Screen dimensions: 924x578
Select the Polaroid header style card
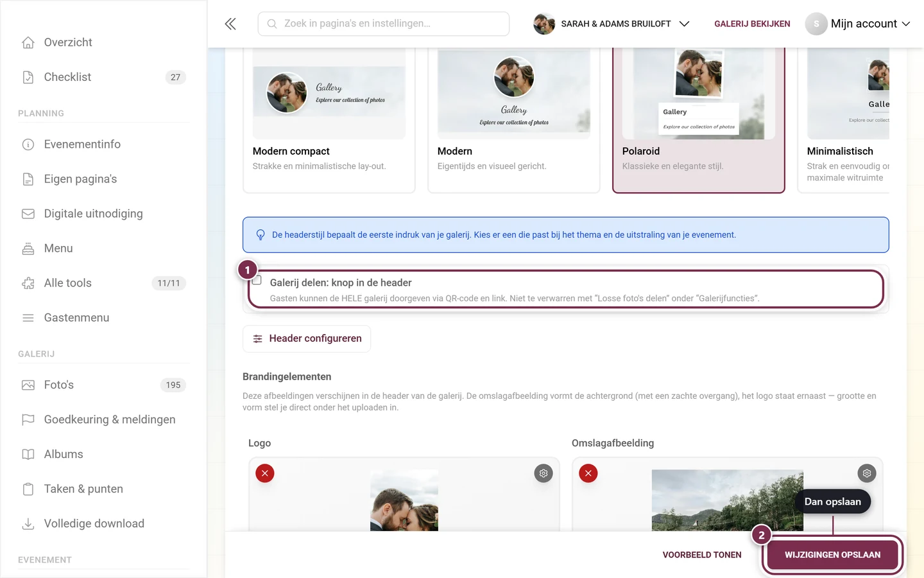pyautogui.click(x=699, y=120)
